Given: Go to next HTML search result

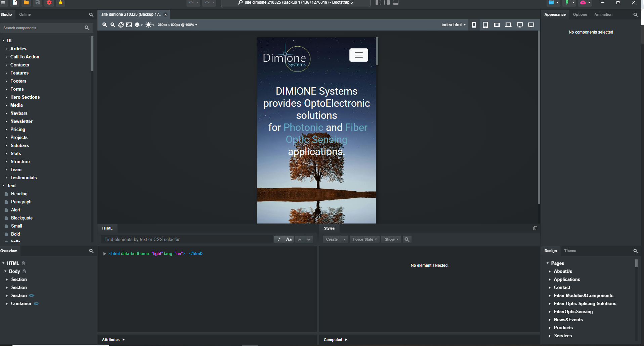Looking at the screenshot, I should (x=309, y=239).
